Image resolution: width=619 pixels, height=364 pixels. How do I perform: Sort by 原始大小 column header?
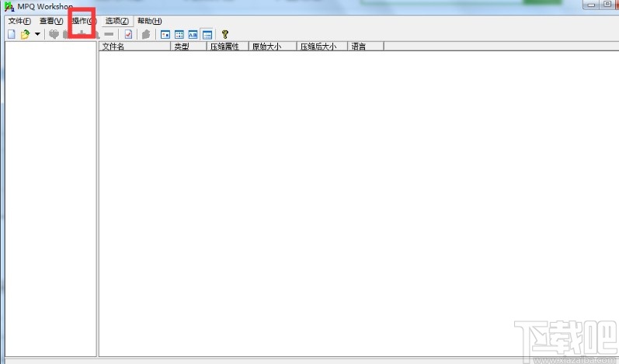click(x=273, y=47)
